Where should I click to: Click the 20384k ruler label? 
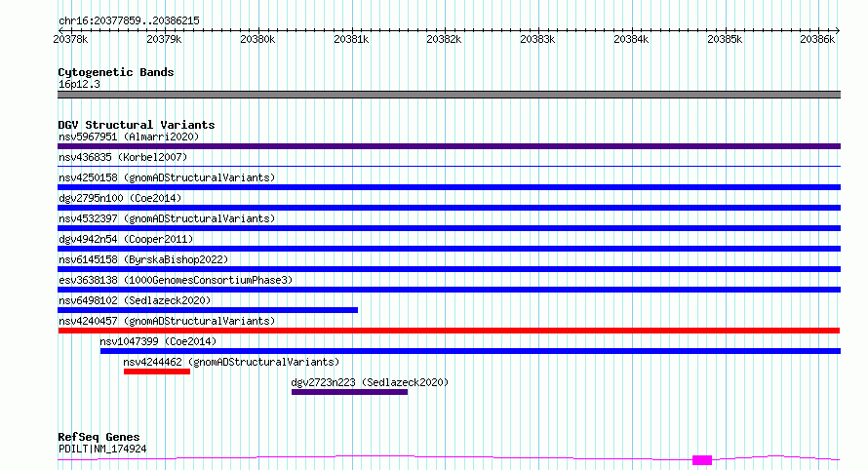(x=631, y=39)
